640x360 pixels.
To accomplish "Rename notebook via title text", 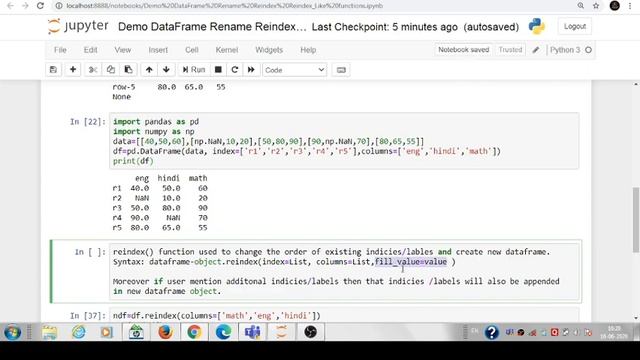I will pos(211,27).
